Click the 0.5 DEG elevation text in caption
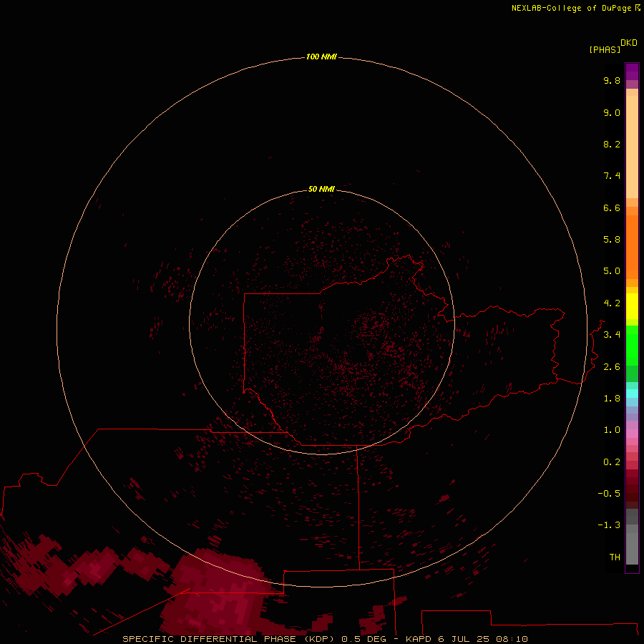 point(364,639)
